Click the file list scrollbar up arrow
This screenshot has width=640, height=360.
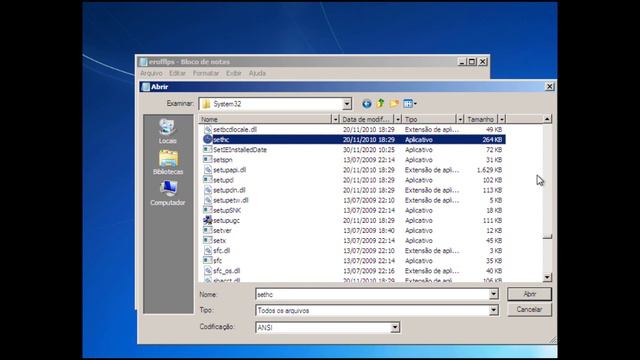(x=547, y=119)
